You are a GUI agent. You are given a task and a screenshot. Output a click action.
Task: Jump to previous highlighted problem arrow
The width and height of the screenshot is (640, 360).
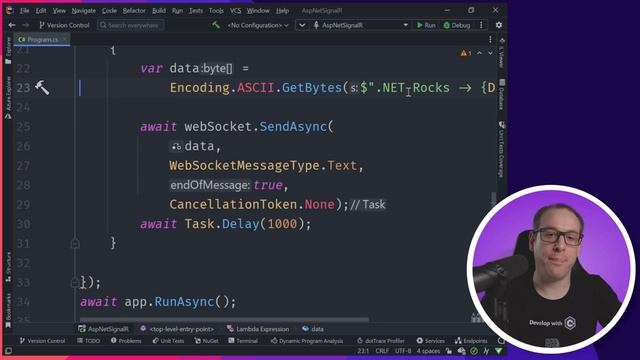480,53
